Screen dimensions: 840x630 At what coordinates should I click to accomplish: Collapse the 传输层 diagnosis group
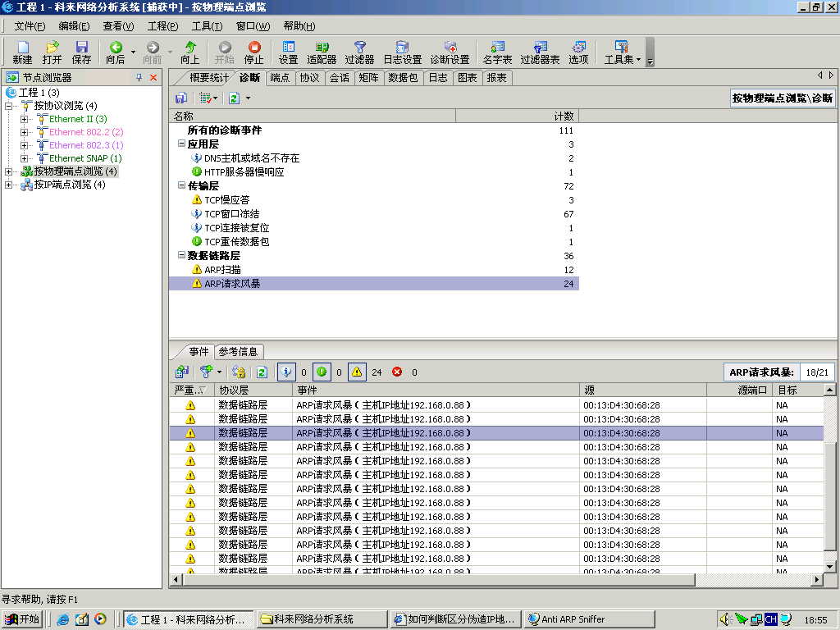coord(181,186)
